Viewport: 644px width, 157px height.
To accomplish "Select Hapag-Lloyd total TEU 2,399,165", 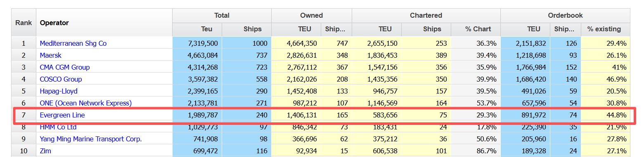I will (x=197, y=91).
